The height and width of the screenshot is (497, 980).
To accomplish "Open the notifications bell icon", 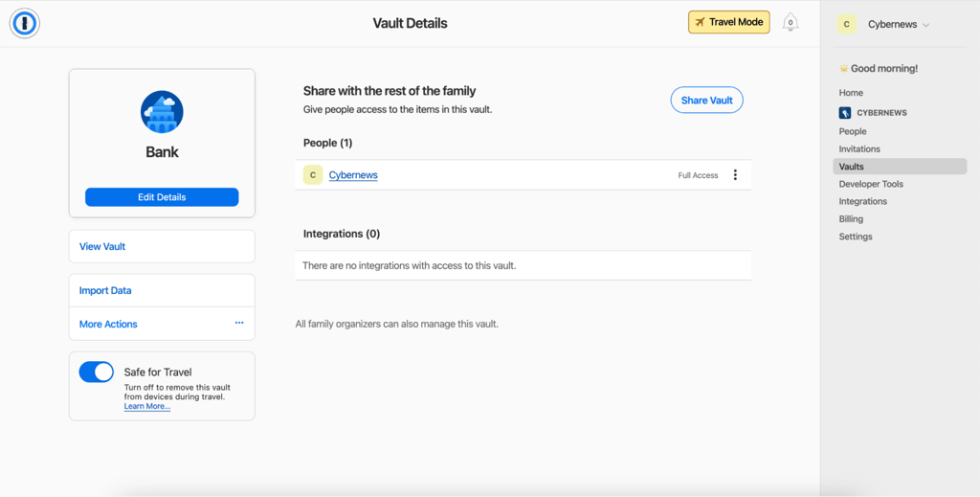I will coord(790,23).
